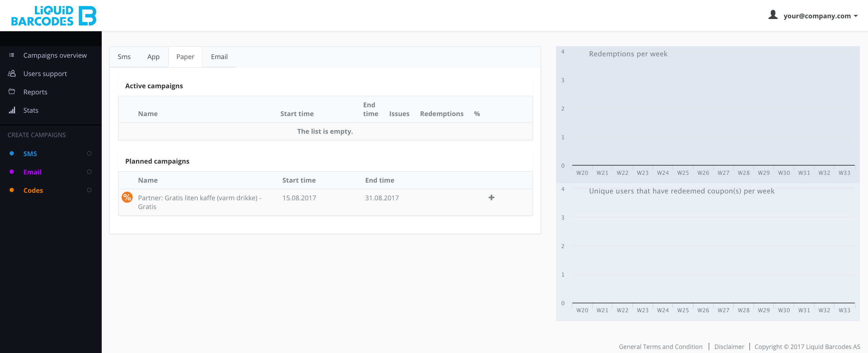
Task: Click the 31.08.2017 end time cell
Action: coord(382,198)
